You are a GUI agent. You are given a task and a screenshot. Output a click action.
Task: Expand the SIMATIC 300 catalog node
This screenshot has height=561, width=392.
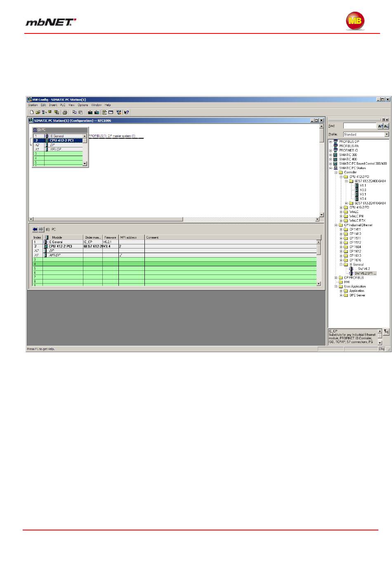pos(331,155)
